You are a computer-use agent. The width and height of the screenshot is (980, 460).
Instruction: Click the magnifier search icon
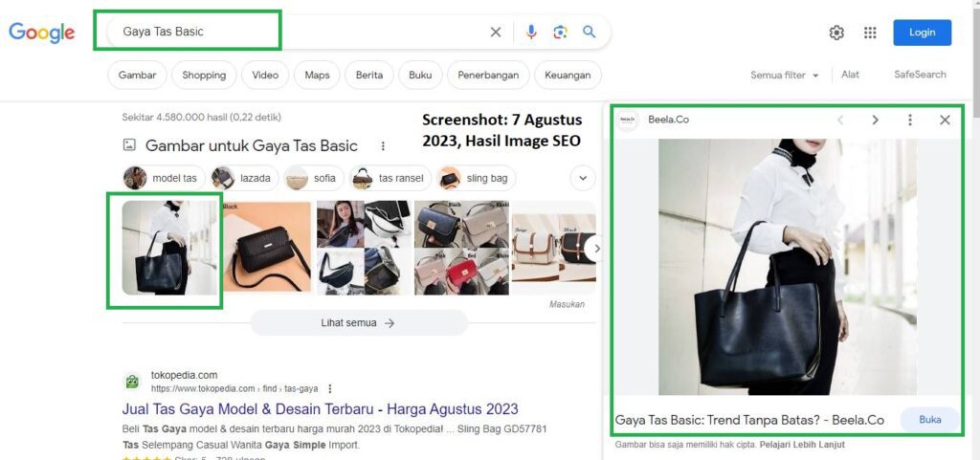[590, 32]
